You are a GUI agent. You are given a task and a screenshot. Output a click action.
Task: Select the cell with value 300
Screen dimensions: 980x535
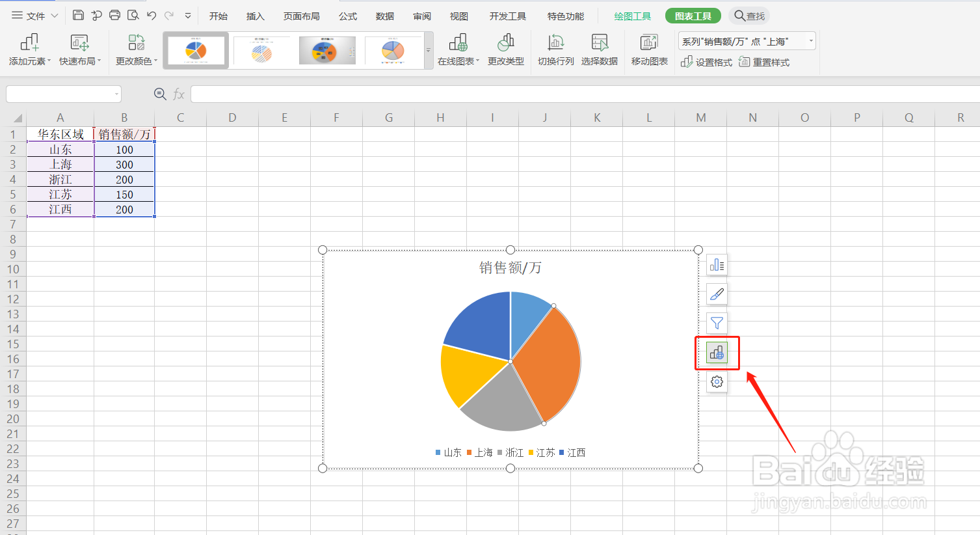coord(124,165)
